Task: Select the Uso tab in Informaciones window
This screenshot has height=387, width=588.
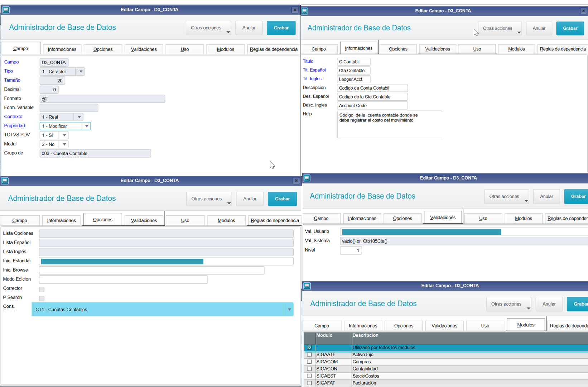Action: point(477,49)
